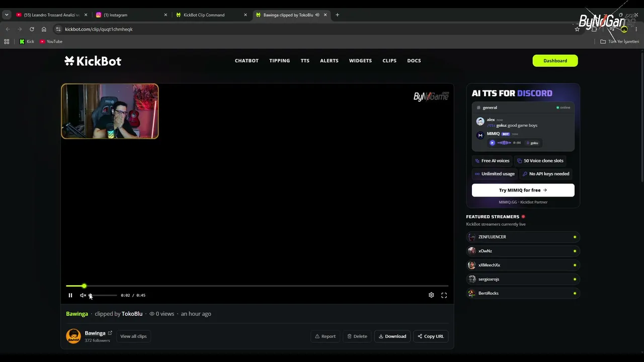
Task: Bookmark this page with the star
Action: (x=577, y=29)
